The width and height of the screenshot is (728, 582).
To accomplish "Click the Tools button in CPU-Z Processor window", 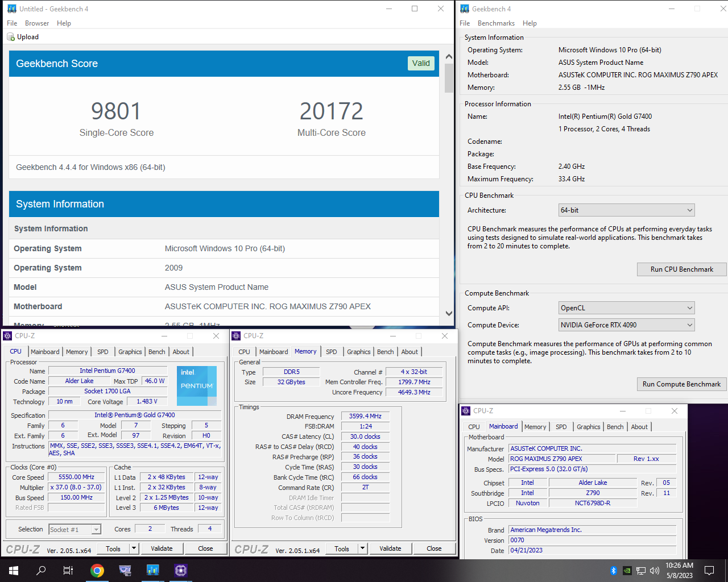I will pos(113,549).
